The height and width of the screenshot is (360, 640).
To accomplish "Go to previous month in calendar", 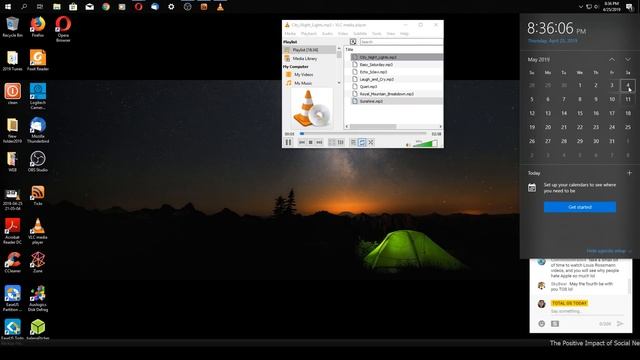I will coord(612,60).
